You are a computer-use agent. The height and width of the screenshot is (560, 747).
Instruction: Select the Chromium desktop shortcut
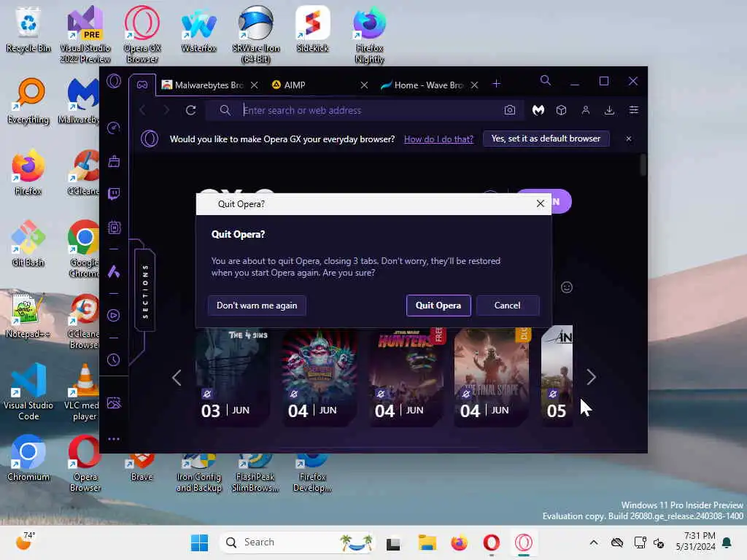(28, 458)
